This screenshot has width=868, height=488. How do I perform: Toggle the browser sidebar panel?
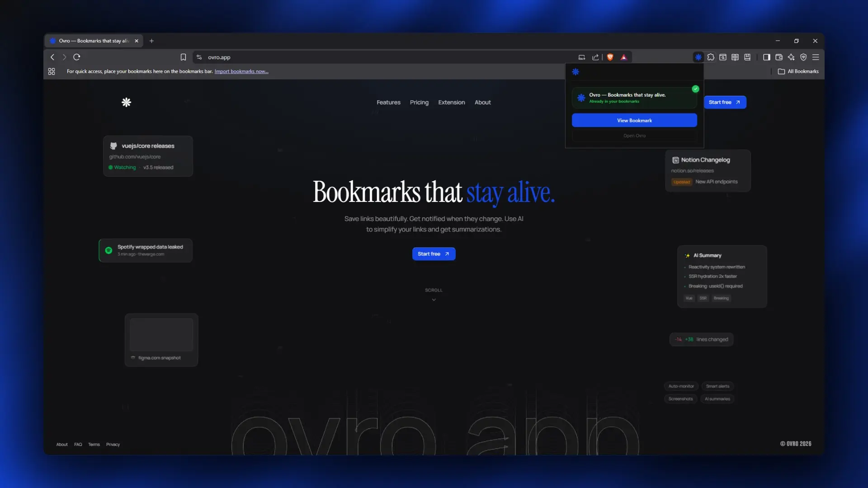(x=767, y=57)
